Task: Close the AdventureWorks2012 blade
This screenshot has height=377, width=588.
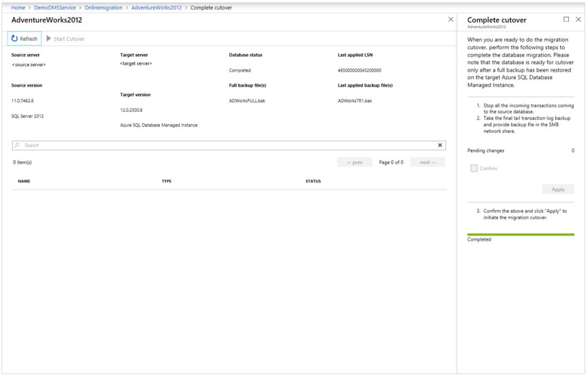Action: pyautogui.click(x=451, y=20)
